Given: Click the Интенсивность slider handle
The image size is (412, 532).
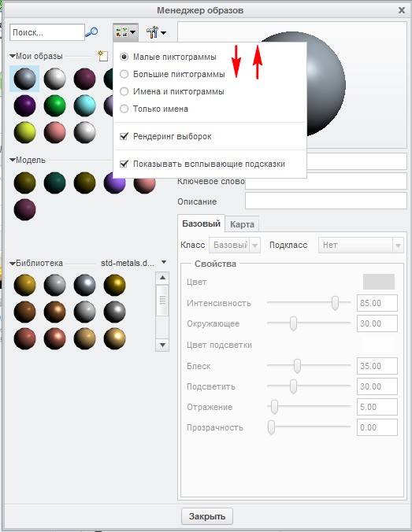Looking at the screenshot, I should pos(335,303).
